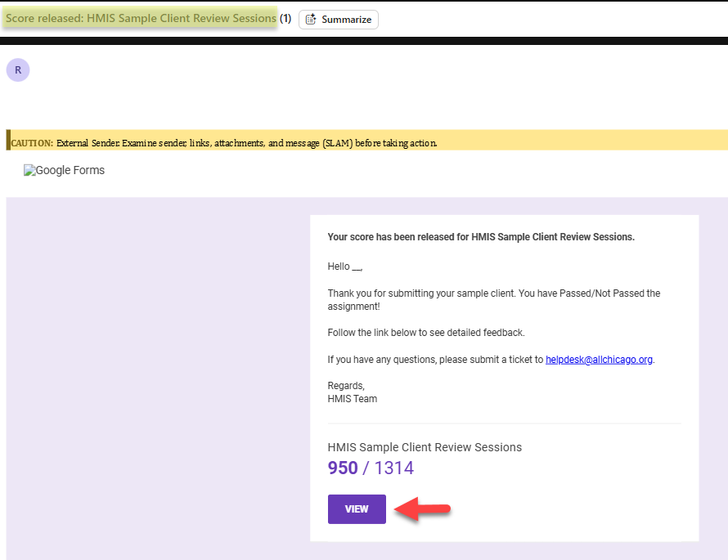Viewport: 728px width, 560px height.
Task: Open the helpdesk@allchicago.org email link
Action: [x=599, y=359]
